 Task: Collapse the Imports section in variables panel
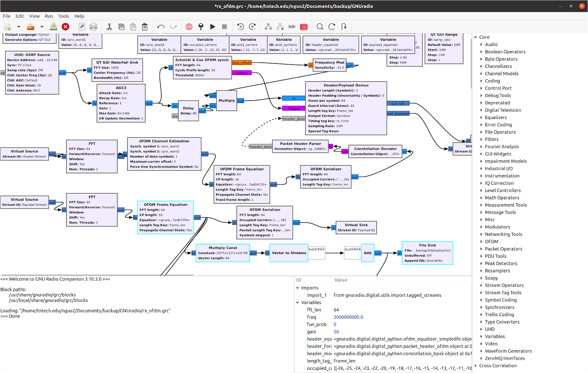coord(298,288)
